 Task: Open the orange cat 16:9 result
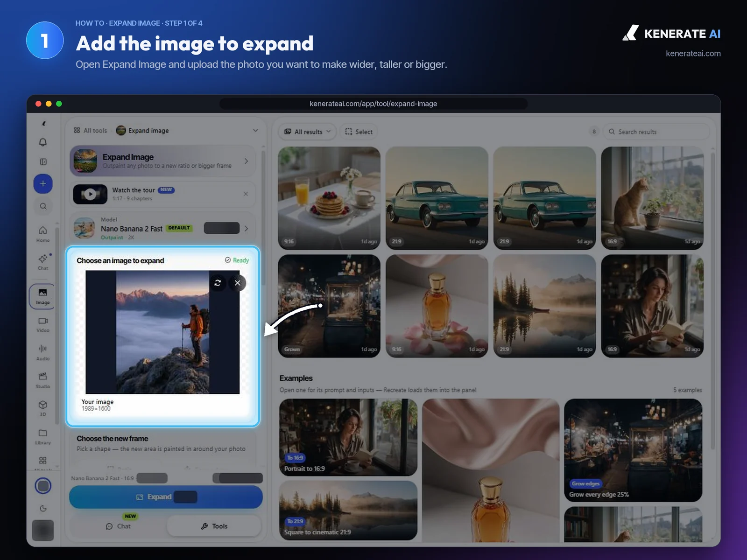pos(652,198)
